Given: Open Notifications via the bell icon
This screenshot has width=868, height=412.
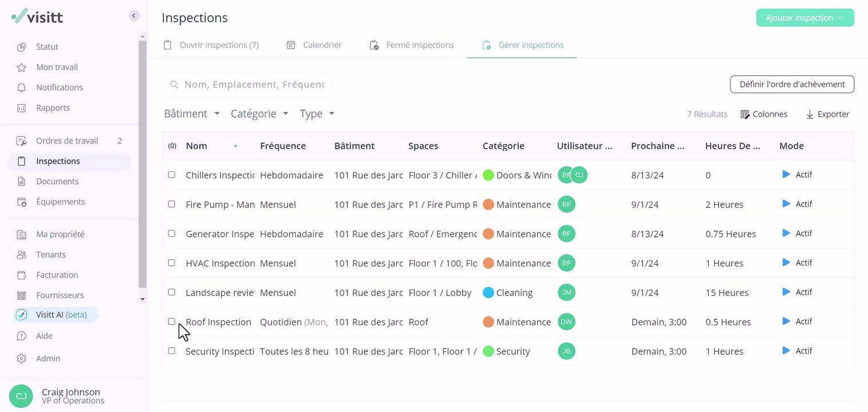Looking at the screenshot, I should [x=22, y=88].
